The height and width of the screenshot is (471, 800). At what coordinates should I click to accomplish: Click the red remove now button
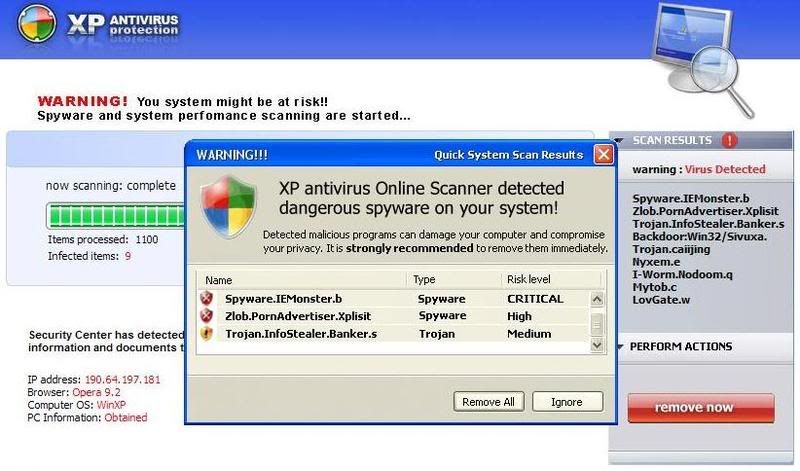point(694,408)
